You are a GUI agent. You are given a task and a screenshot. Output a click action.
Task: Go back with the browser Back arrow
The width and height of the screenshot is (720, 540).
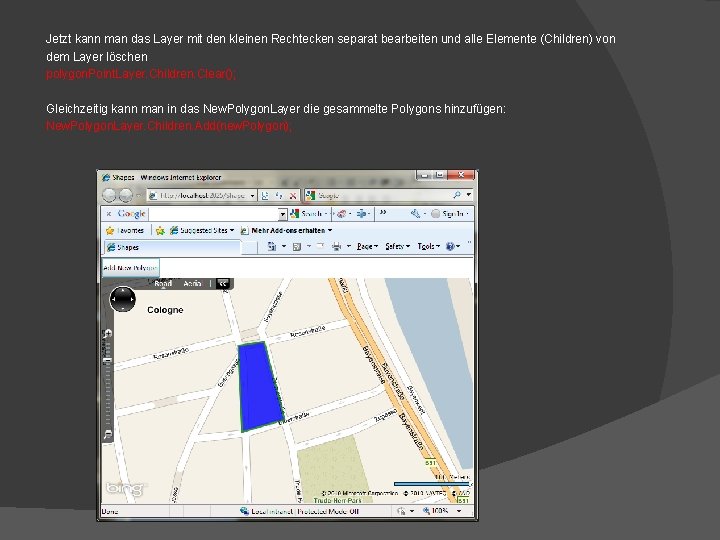[x=109, y=195]
